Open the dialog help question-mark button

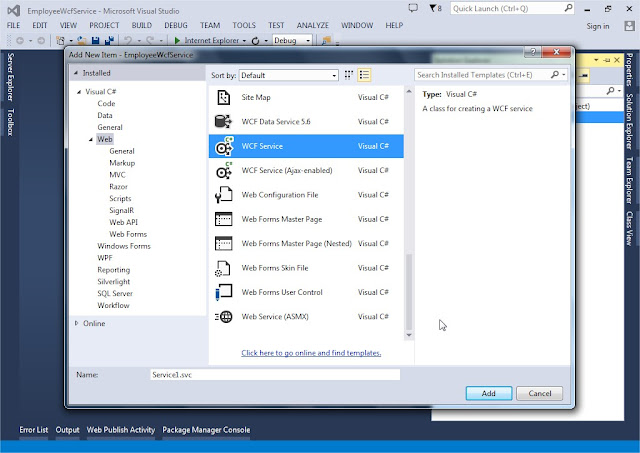(x=533, y=52)
